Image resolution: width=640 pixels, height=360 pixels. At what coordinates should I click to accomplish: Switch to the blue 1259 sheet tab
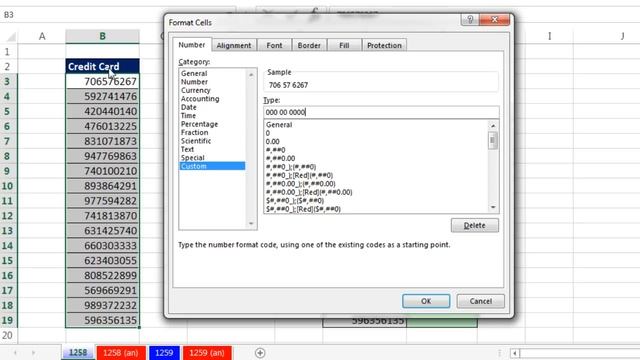(164, 353)
